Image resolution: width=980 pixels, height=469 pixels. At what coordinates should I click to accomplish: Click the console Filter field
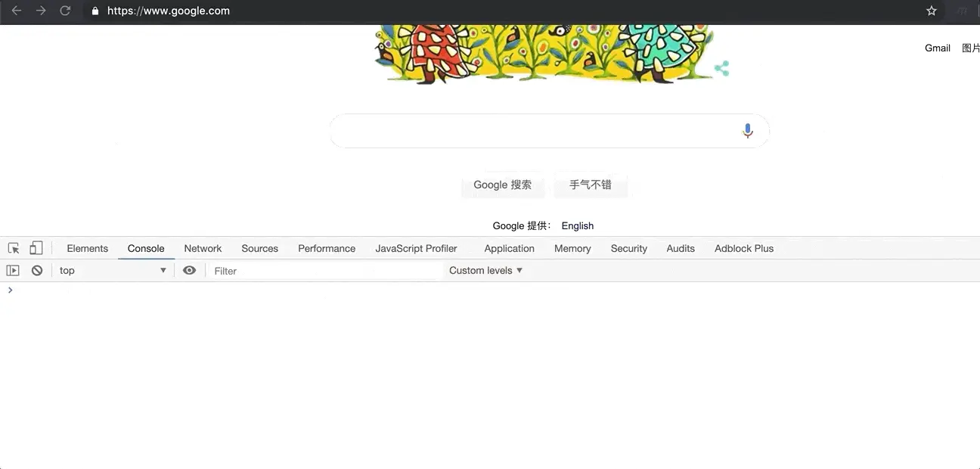(325, 271)
